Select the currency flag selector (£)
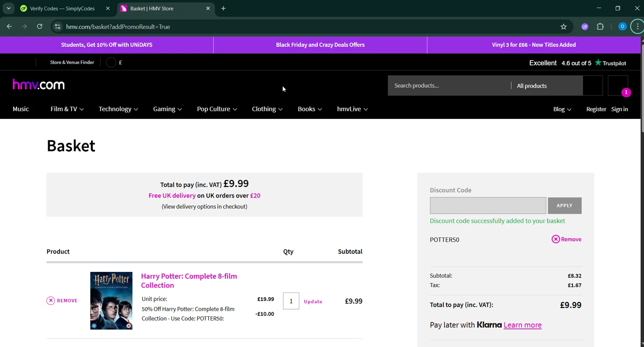The height and width of the screenshot is (347, 644). 114,62
